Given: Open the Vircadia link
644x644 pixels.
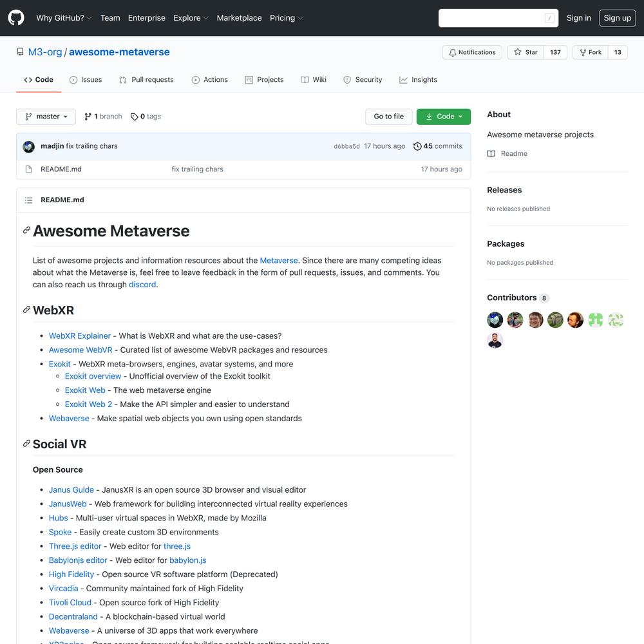Looking at the screenshot, I should [x=63, y=589].
